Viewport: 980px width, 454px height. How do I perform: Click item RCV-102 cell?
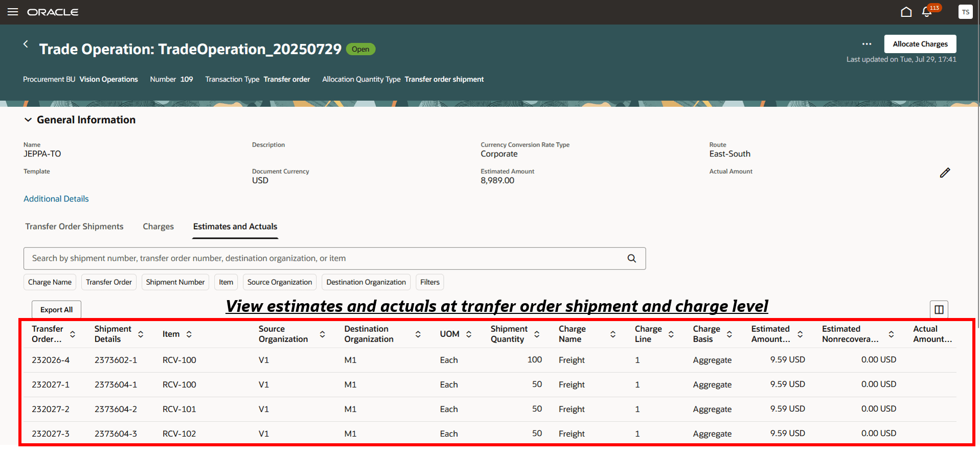coord(179,434)
